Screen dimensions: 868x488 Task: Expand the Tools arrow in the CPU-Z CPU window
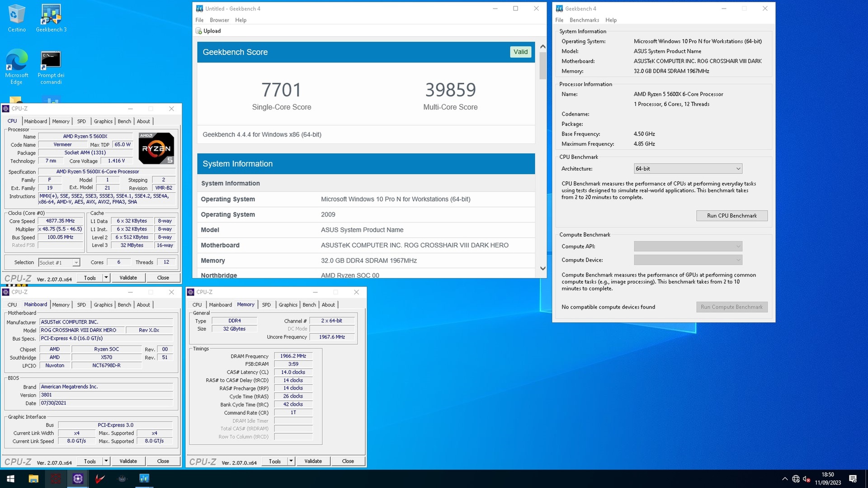click(106, 278)
